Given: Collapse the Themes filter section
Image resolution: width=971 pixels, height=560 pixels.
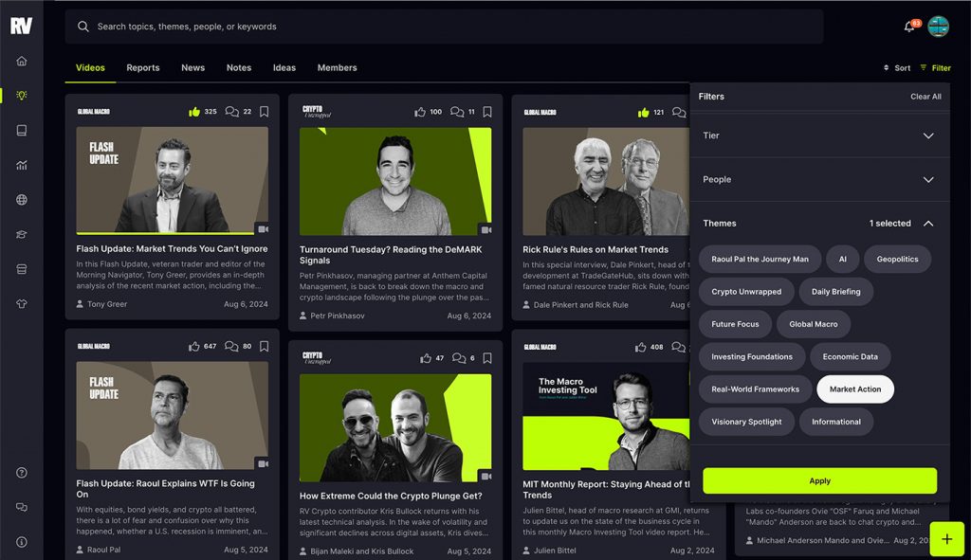Looking at the screenshot, I should pyautogui.click(x=927, y=224).
